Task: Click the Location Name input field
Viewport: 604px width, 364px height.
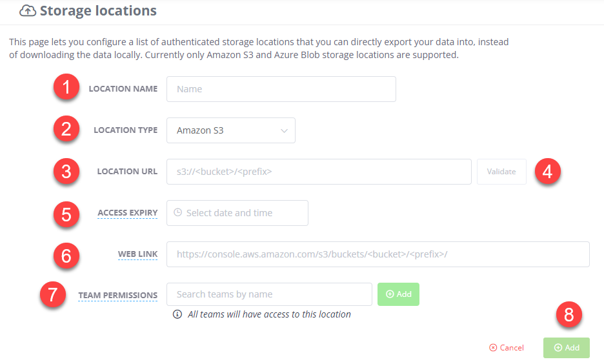Action: point(281,89)
